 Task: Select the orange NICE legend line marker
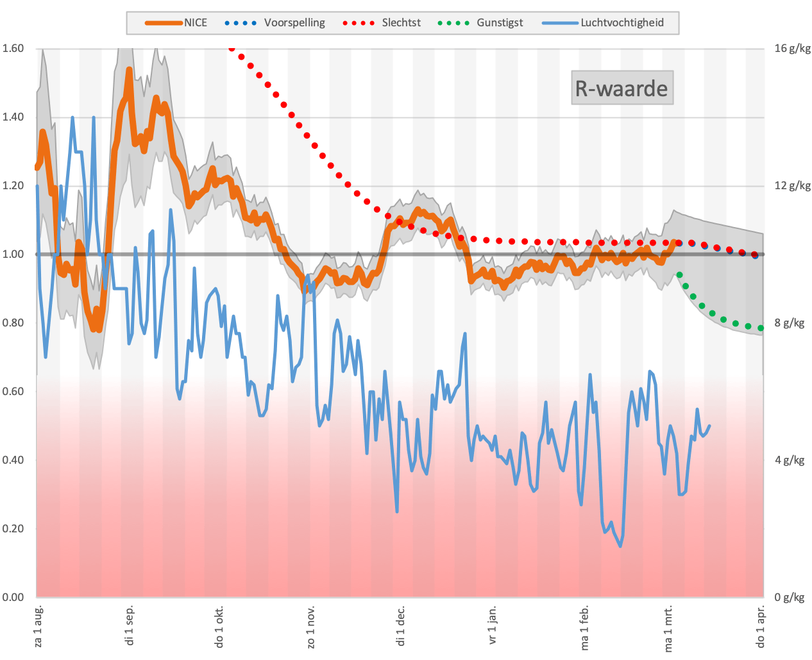tap(164, 23)
